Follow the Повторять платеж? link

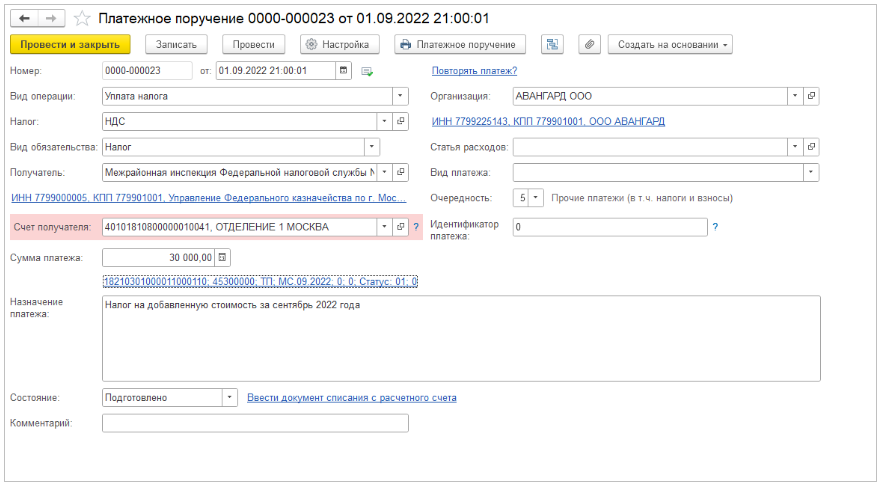(x=474, y=71)
